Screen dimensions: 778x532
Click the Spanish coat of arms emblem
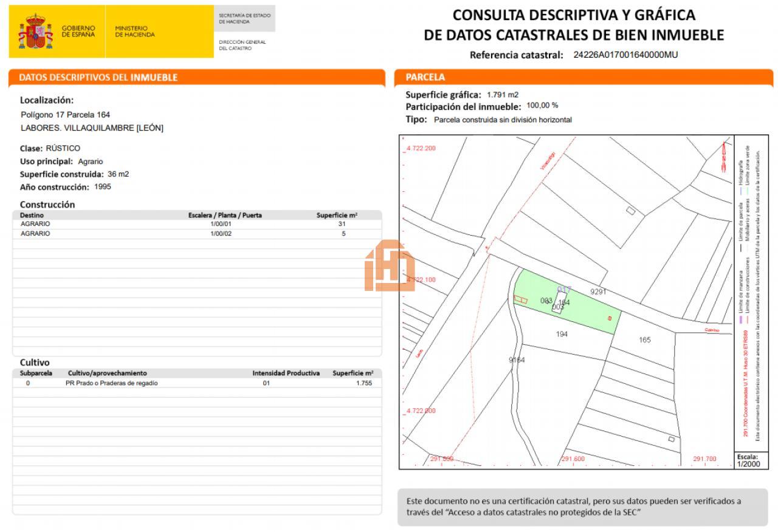click(35, 32)
